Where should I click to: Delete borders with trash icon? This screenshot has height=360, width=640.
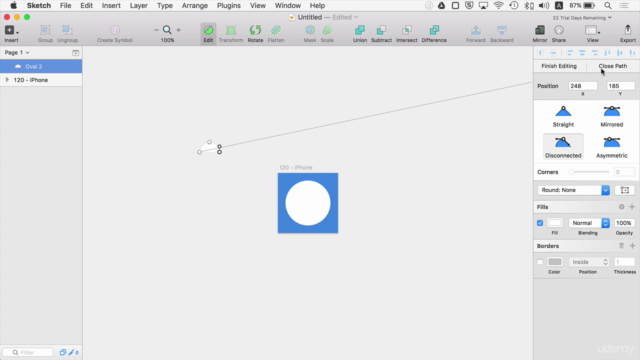click(x=621, y=246)
